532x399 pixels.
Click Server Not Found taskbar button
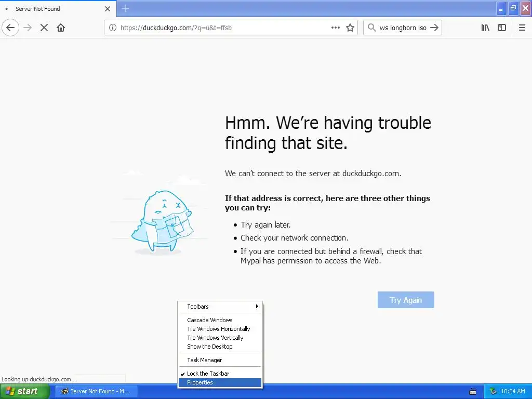coord(96,391)
